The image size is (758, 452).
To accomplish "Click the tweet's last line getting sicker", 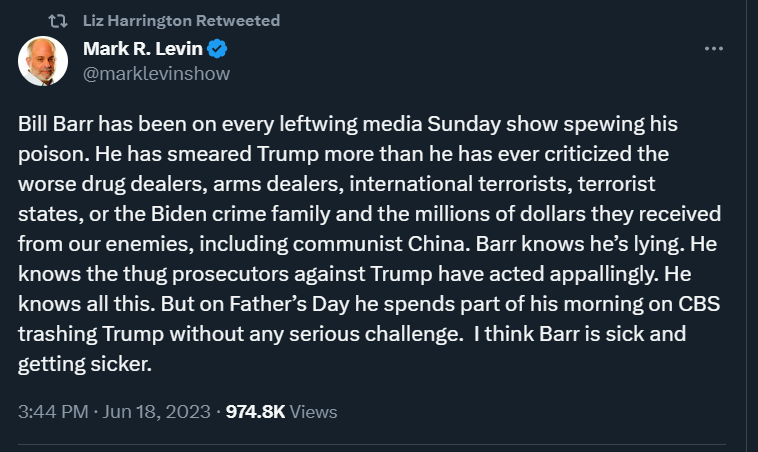I will 85,365.
